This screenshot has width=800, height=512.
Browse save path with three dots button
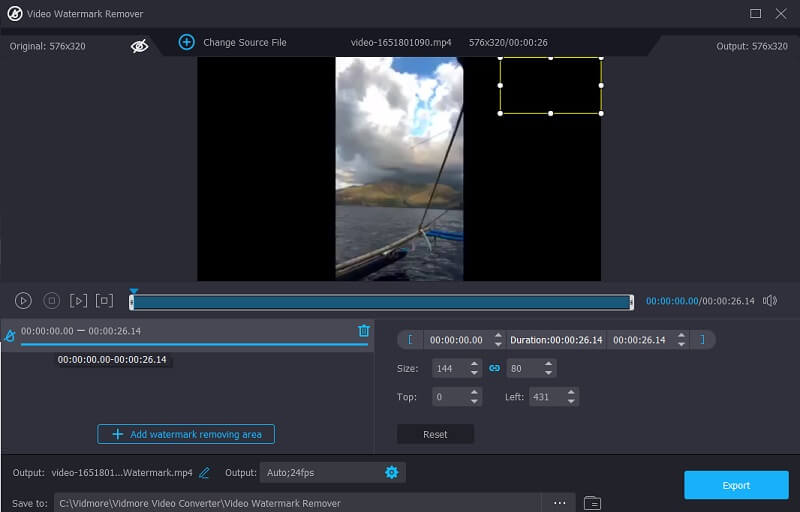(x=559, y=502)
